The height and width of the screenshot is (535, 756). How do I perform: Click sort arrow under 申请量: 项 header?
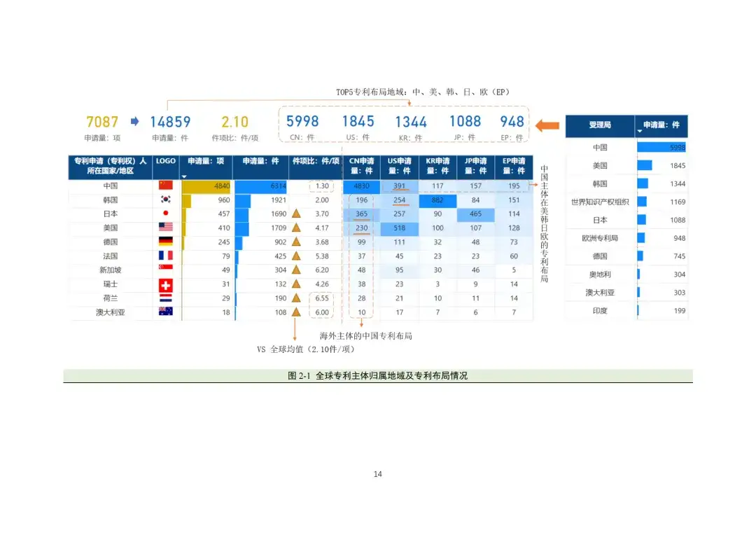point(184,176)
